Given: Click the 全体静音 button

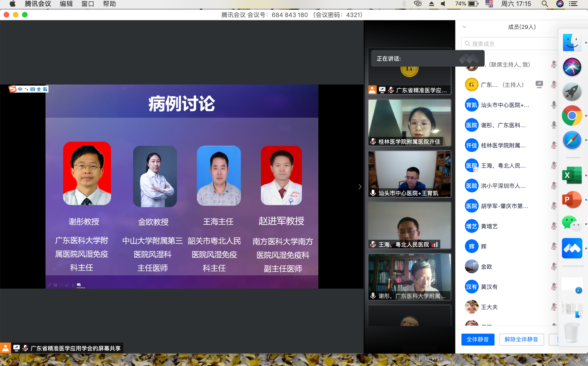Looking at the screenshot, I should [x=478, y=339].
